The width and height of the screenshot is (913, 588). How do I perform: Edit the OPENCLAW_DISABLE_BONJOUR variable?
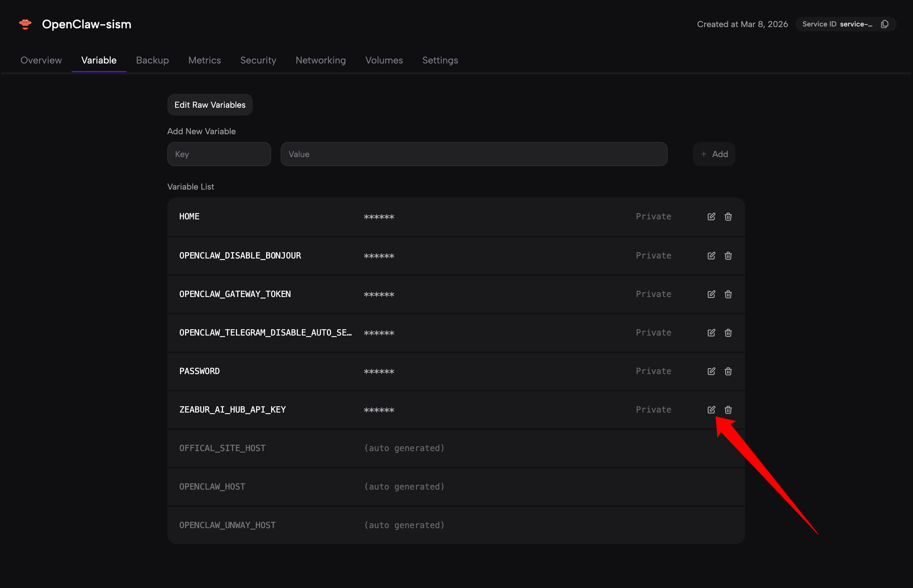pyautogui.click(x=711, y=255)
